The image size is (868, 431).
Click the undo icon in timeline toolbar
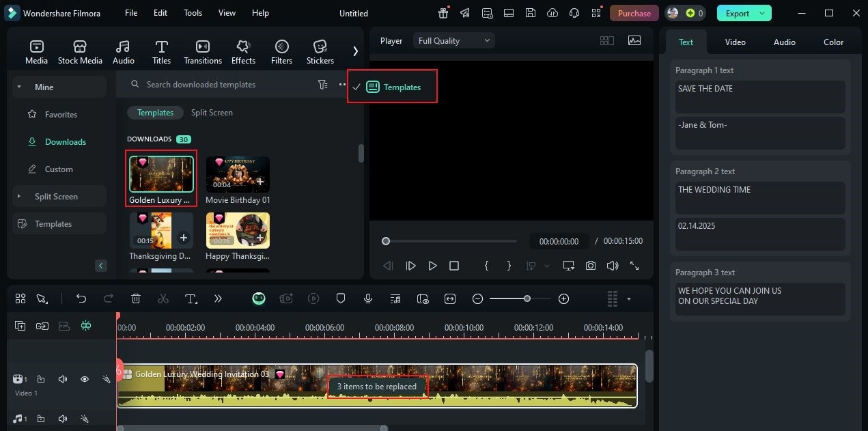tap(81, 298)
